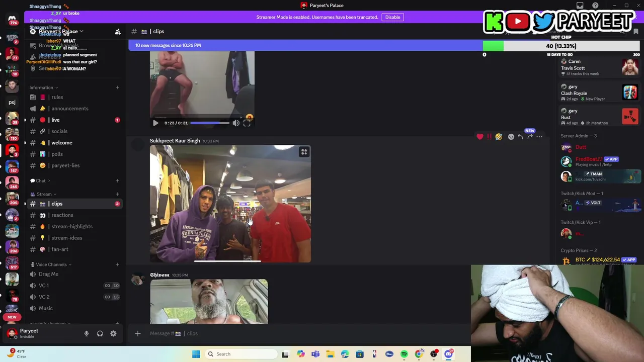Open the reactions channel
Image resolution: width=644 pixels, height=362 pixels.
pyautogui.click(x=73, y=215)
